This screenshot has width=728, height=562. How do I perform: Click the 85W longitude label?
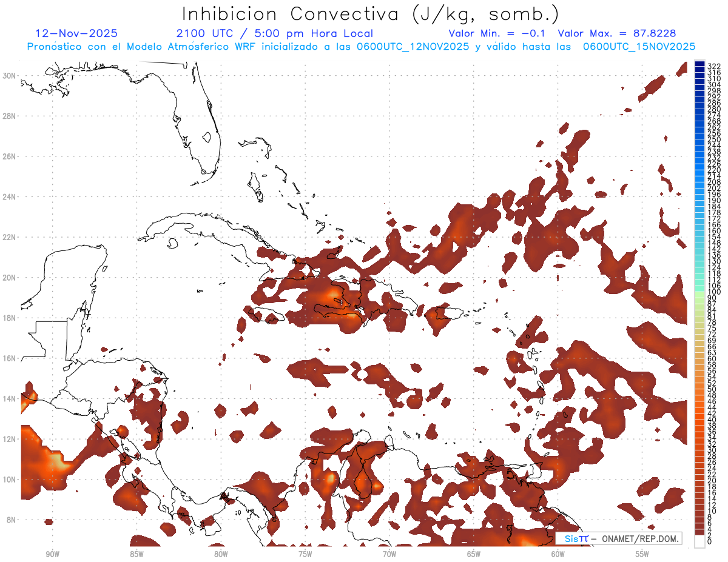[136, 554]
